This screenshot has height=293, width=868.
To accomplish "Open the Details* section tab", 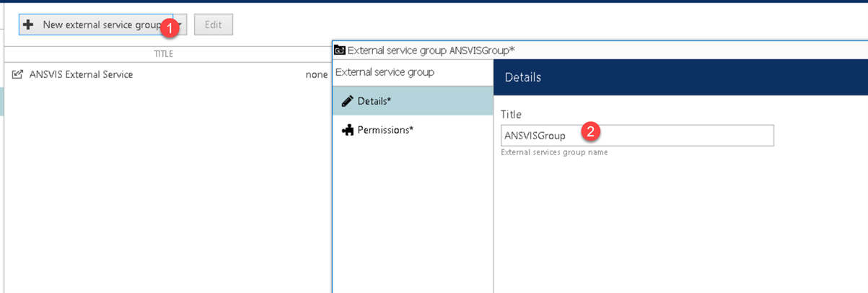I will (x=413, y=101).
